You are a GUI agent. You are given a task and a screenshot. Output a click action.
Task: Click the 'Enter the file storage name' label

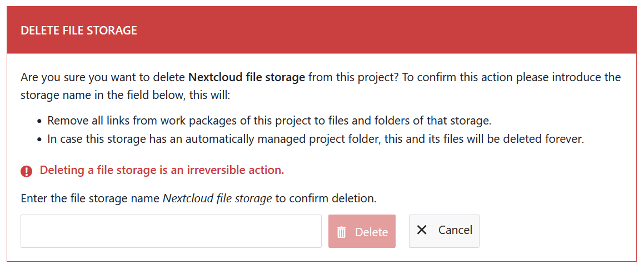tap(91, 198)
